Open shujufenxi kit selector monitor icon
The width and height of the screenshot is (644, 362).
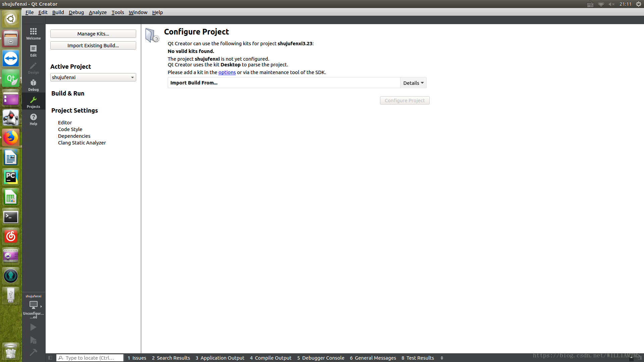[33, 305]
